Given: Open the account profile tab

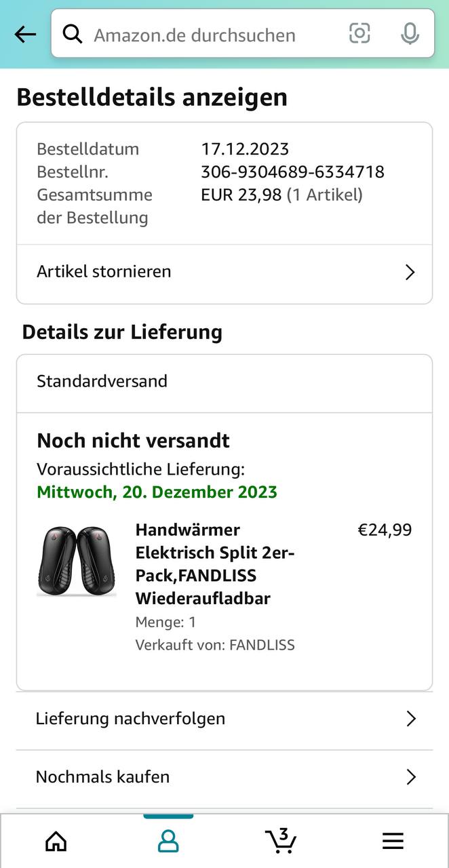Looking at the screenshot, I should pos(168,841).
